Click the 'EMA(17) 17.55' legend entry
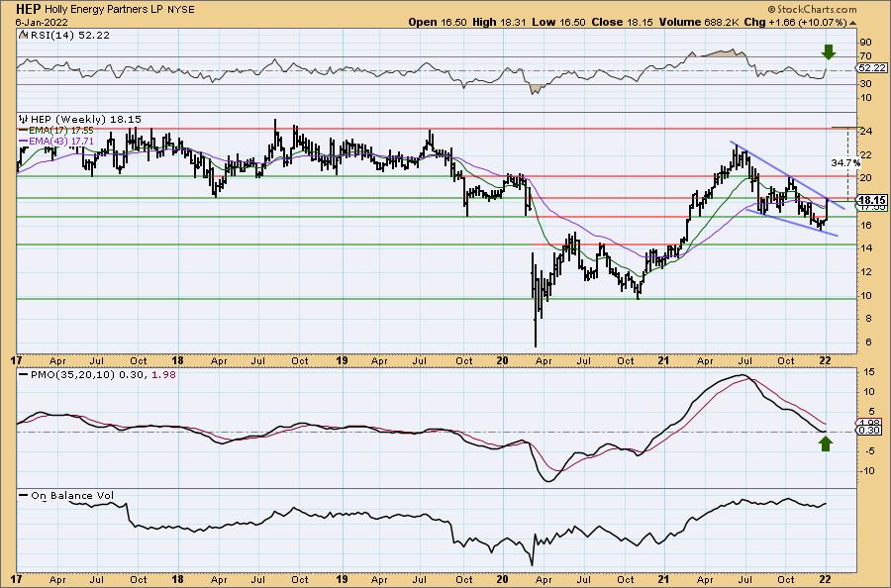Image resolution: width=891 pixels, height=588 pixels. pyautogui.click(x=60, y=130)
